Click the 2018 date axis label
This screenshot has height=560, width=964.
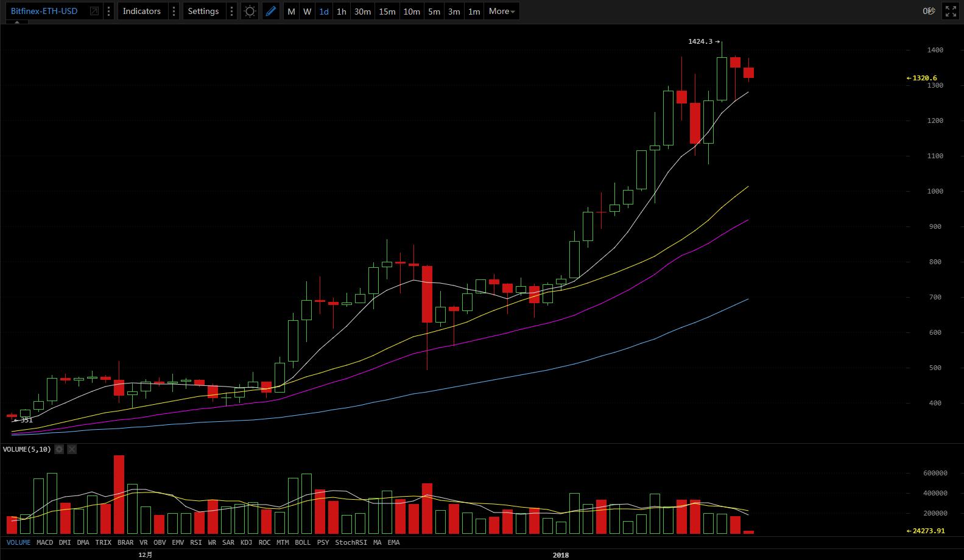pyautogui.click(x=560, y=555)
